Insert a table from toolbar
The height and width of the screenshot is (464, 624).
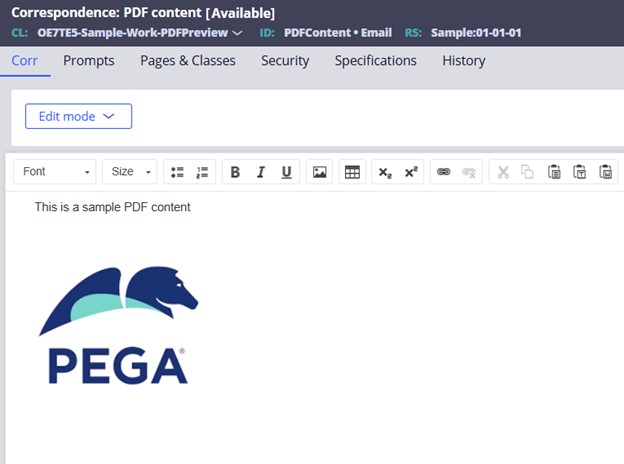click(352, 172)
